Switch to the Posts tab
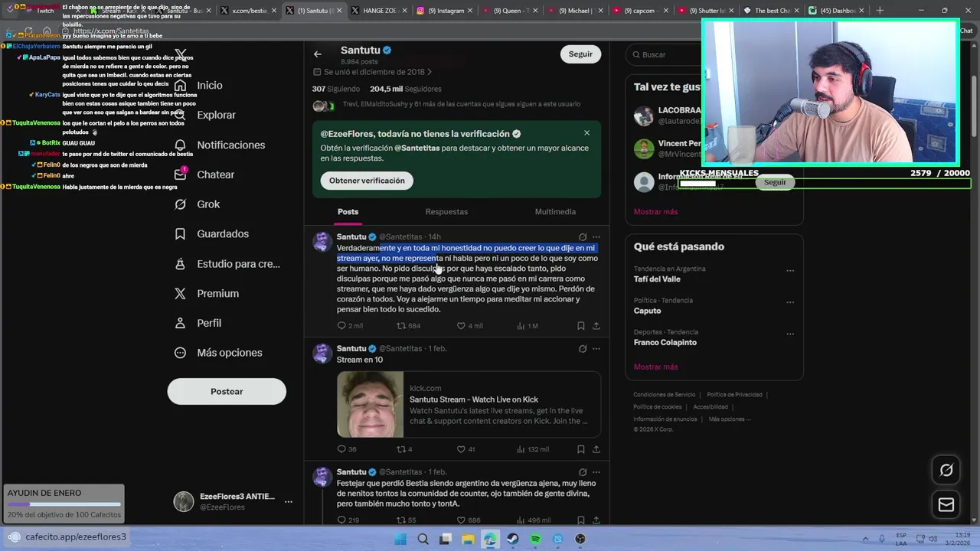 pyautogui.click(x=348, y=212)
